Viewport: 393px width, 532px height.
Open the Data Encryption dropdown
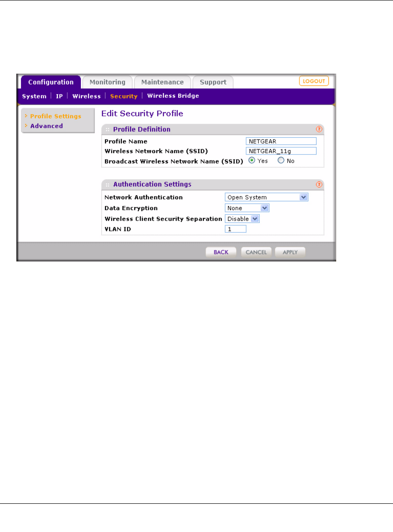(247, 208)
